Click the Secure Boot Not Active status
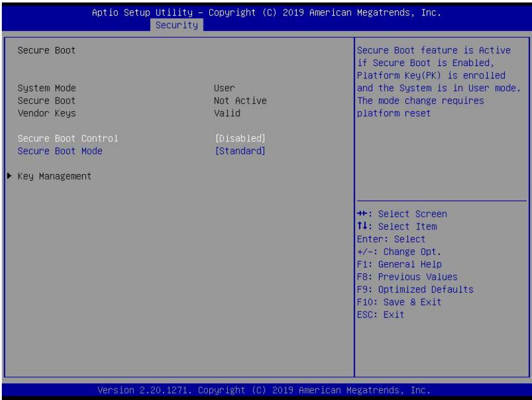 [240, 101]
